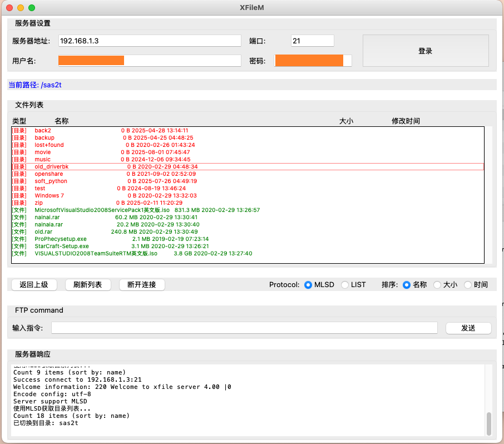Click the 修改时间 column header
The width and height of the screenshot is (504, 444).
point(406,121)
